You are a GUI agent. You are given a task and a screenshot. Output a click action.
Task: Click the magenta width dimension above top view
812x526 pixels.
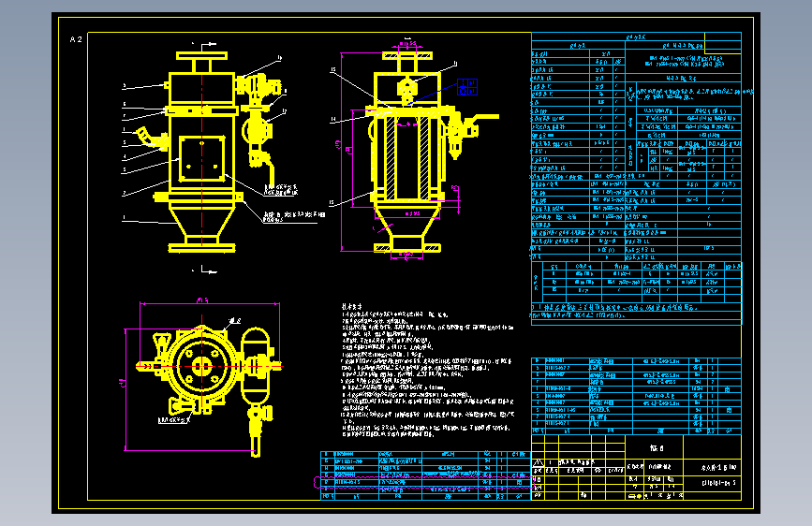pyautogui.click(x=210, y=303)
